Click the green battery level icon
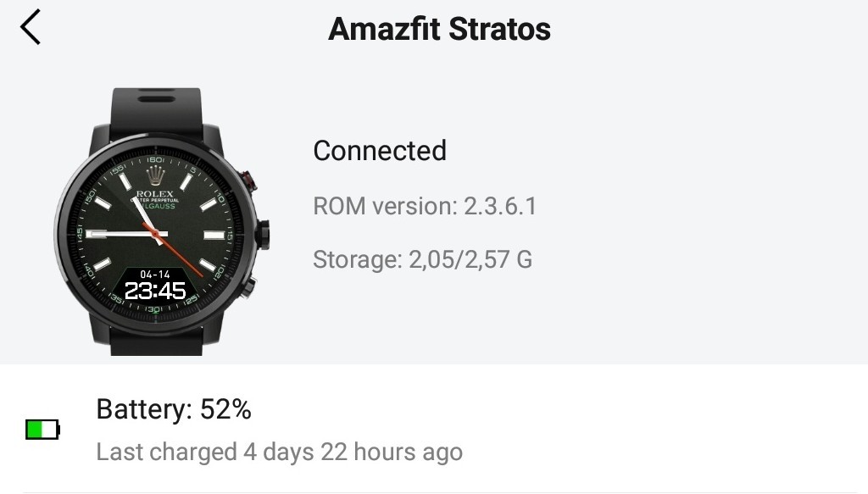Screen dimensions: 868x494 [x=42, y=430]
